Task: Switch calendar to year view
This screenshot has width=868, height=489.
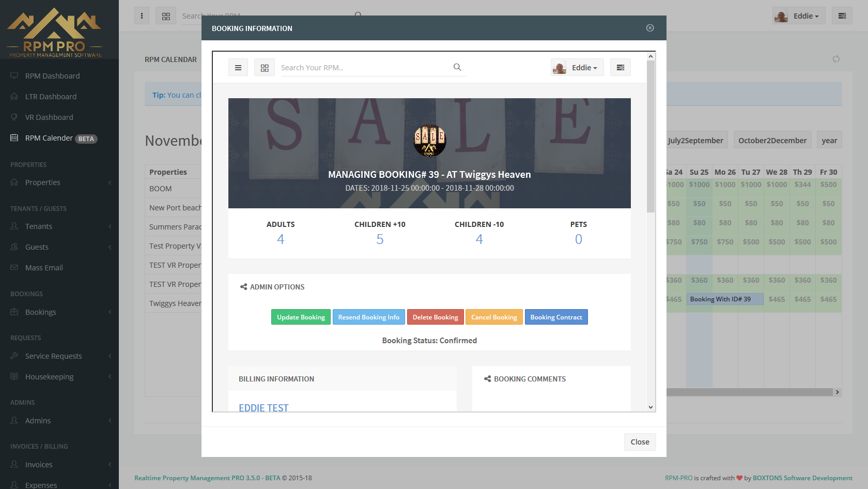Action: click(829, 140)
